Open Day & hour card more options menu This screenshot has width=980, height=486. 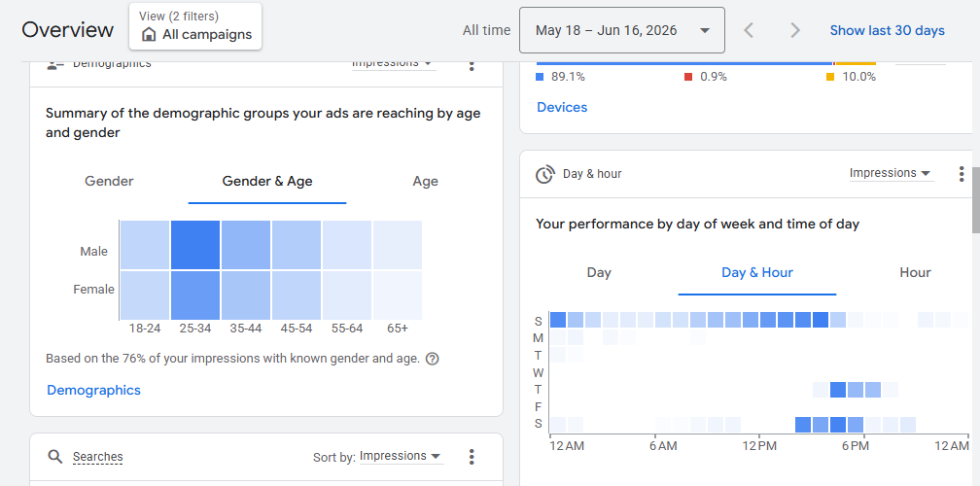point(962,174)
